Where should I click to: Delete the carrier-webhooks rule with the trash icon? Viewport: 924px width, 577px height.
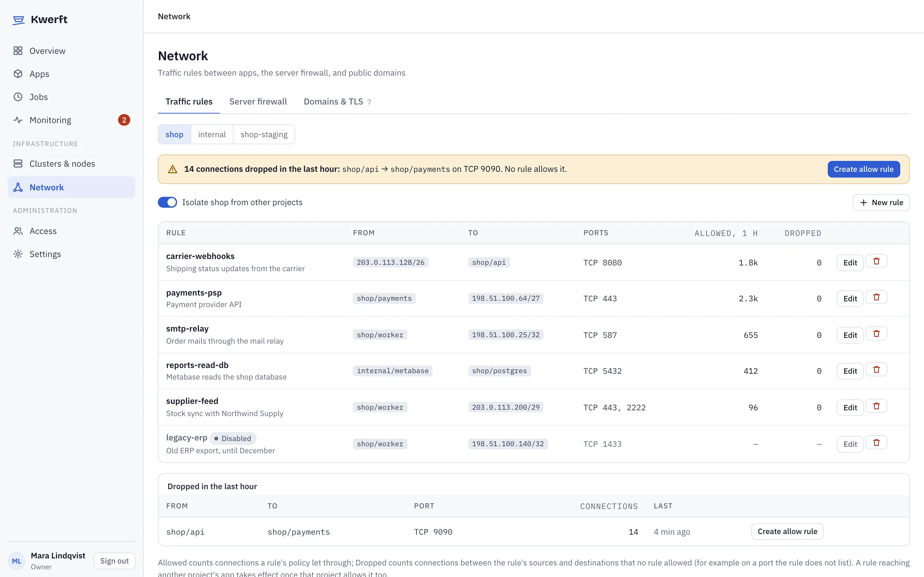(876, 261)
